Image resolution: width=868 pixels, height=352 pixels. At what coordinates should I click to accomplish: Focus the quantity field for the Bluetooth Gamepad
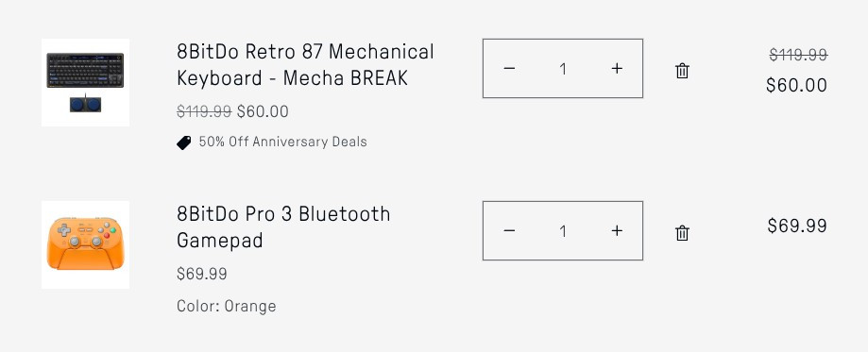tap(563, 231)
